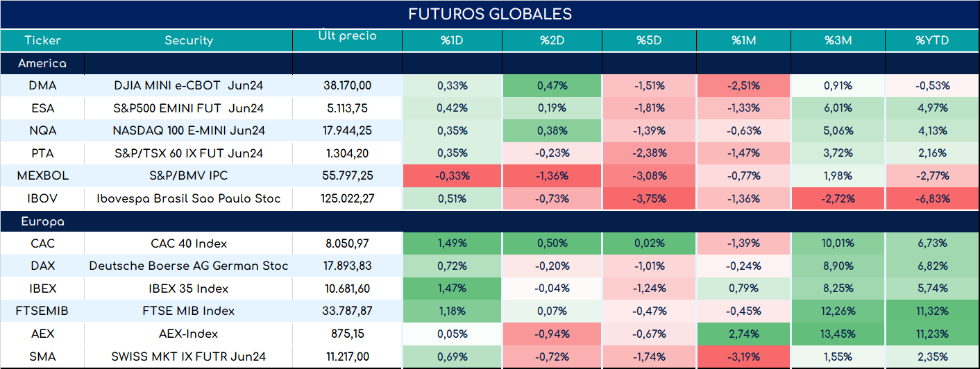Click the Ult precio column header
The width and height of the screenshot is (980, 369).
pyautogui.click(x=348, y=40)
